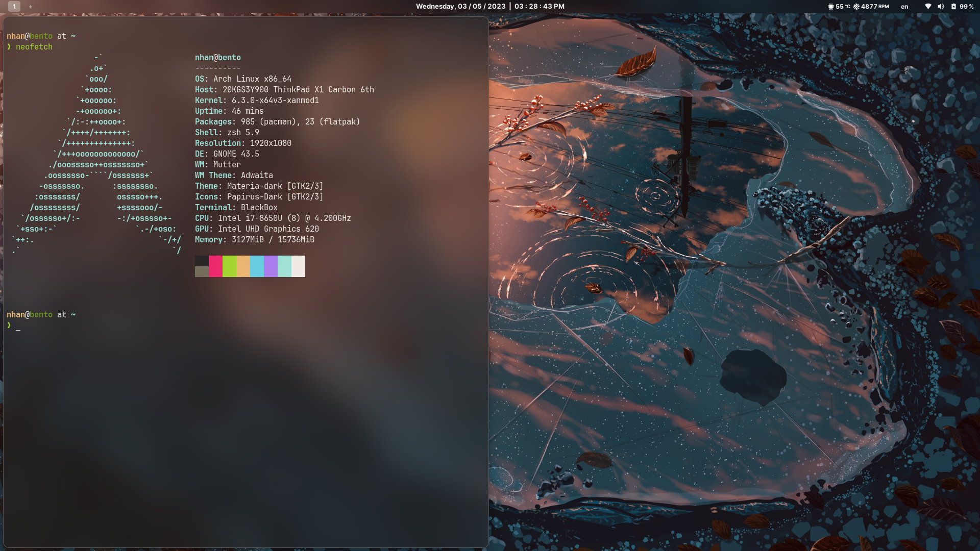The width and height of the screenshot is (980, 551).
Task: Select the green swatch in the neofetch palette
Action: [x=230, y=266]
